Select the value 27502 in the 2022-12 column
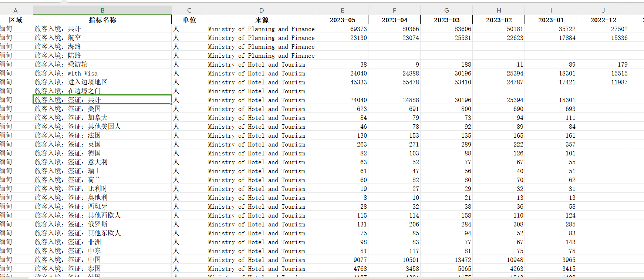644x279 pixels. (603, 28)
